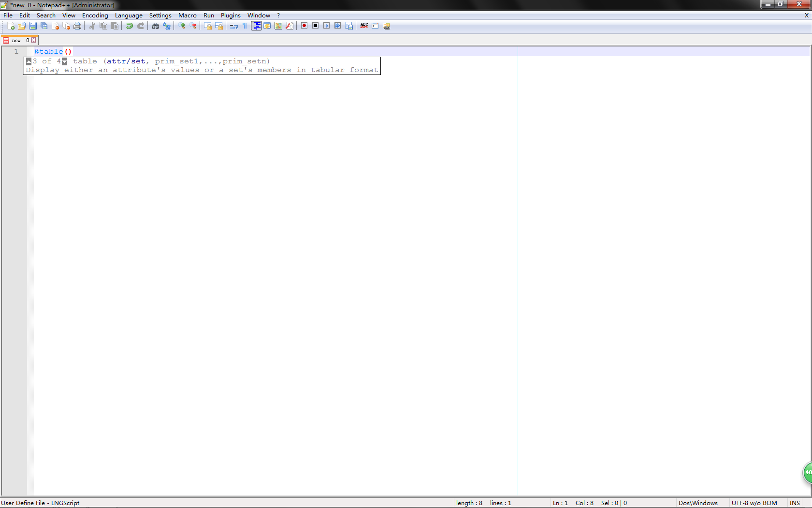The width and height of the screenshot is (812, 508).
Task: Create a new file with toolbar icon
Action: click(11, 26)
